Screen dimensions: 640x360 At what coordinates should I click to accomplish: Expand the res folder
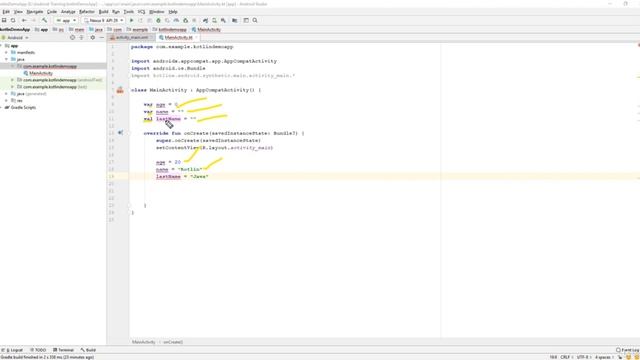pos(6,100)
